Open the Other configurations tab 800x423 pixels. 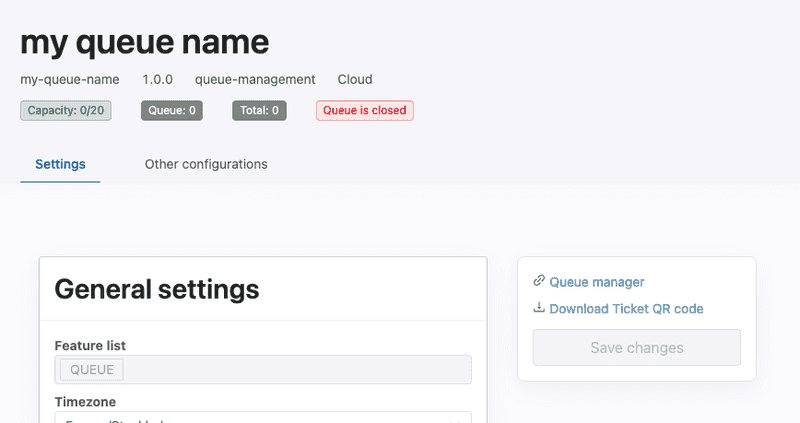(x=206, y=164)
